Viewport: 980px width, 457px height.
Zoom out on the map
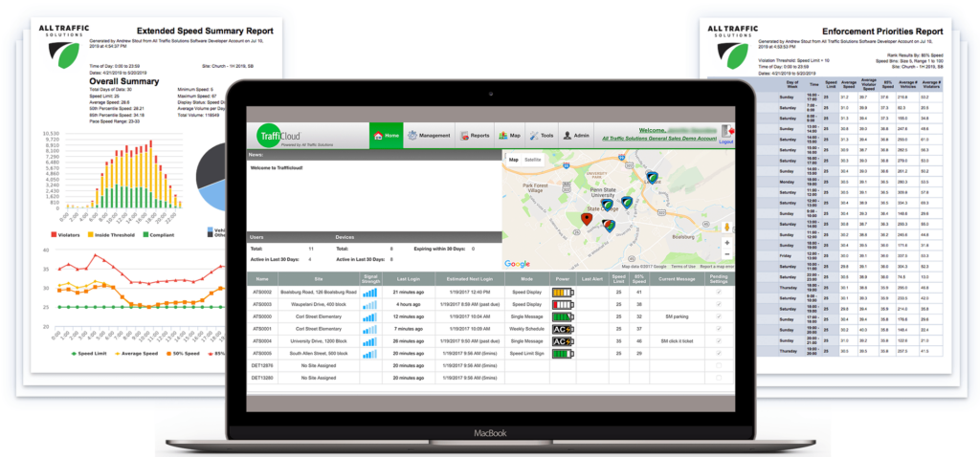726,254
